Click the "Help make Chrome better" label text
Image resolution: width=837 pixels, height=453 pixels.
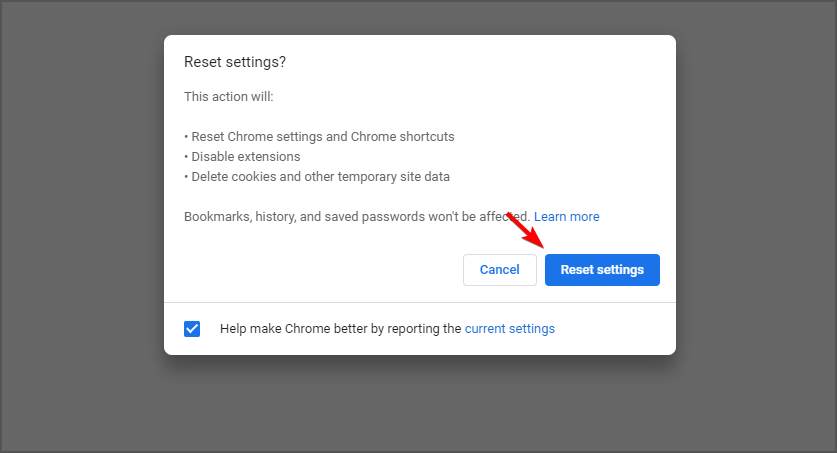click(x=340, y=328)
